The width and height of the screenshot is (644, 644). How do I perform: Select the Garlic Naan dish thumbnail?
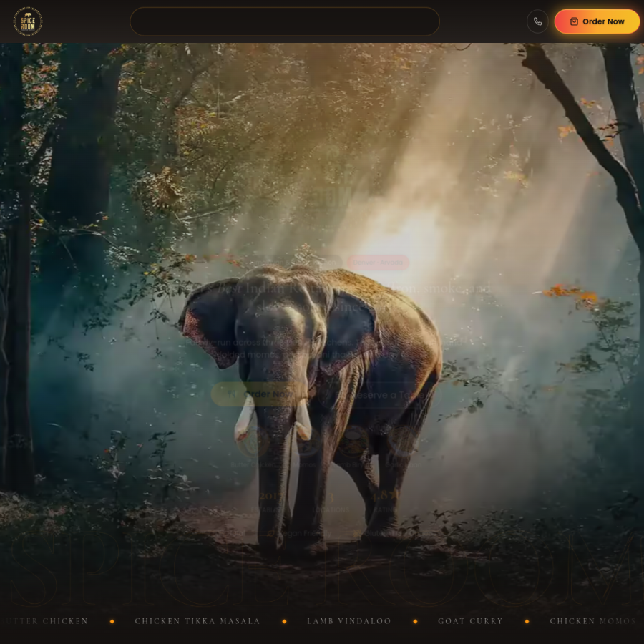coord(404,441)
